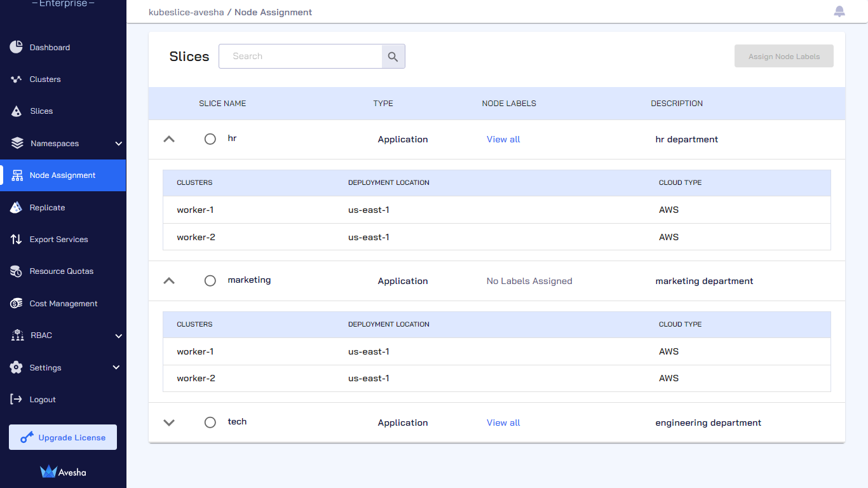Screen dimensions: 868x488
Task: Click the hr slice name
Action: point(232,138)
